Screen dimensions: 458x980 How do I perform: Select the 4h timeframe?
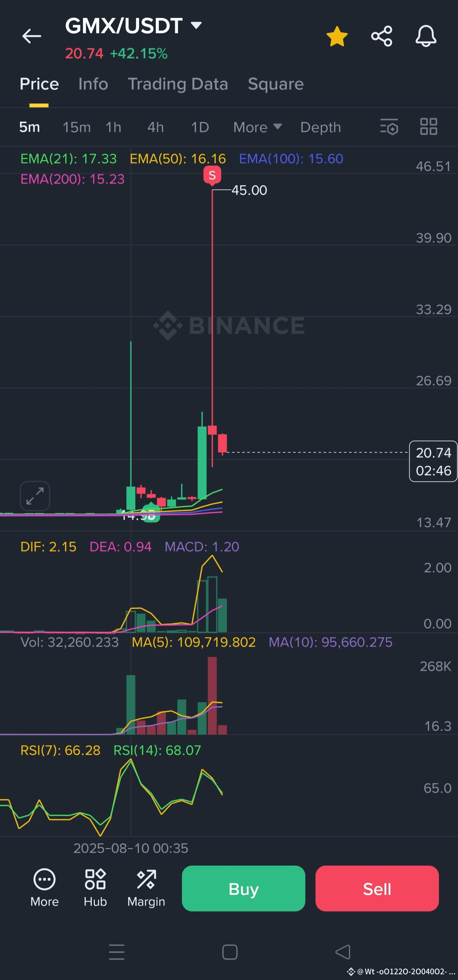pyautogui.click(x=156, y=127)
